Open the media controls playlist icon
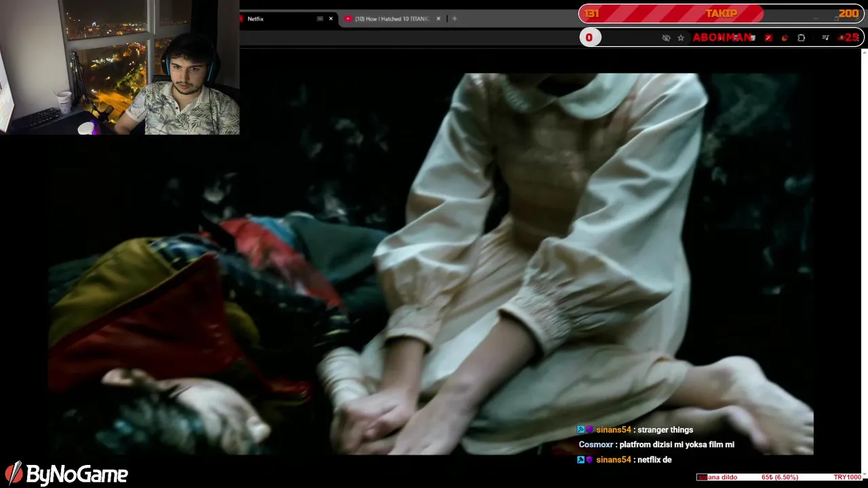 pos(825,38)
